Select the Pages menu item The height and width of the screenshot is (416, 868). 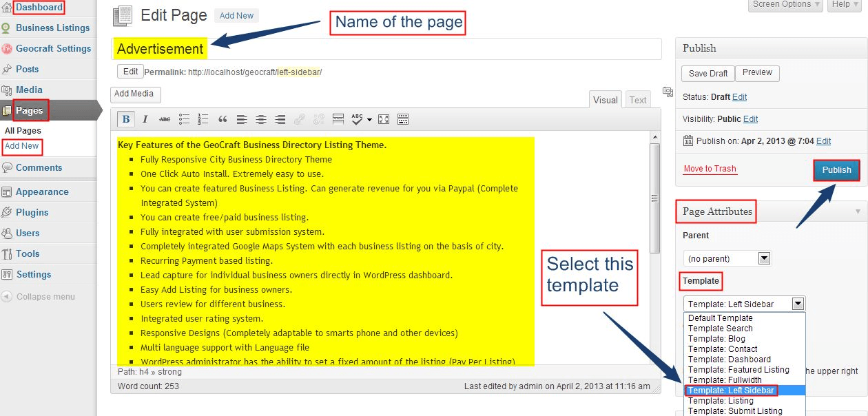[x=30, y=110]
